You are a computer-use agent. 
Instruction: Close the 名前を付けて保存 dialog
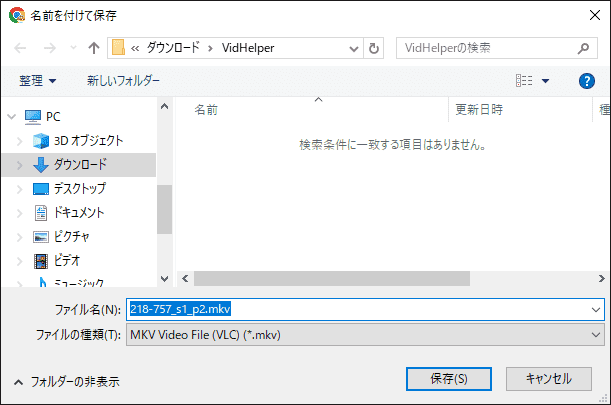tap(595, 15)
